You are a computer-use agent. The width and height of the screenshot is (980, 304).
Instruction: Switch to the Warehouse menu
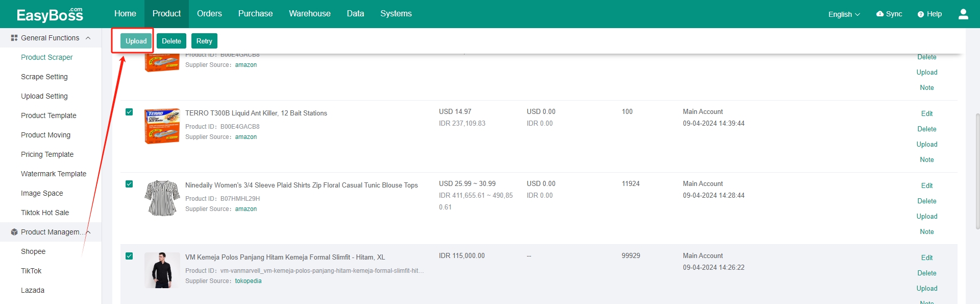(x=310, y=14)
